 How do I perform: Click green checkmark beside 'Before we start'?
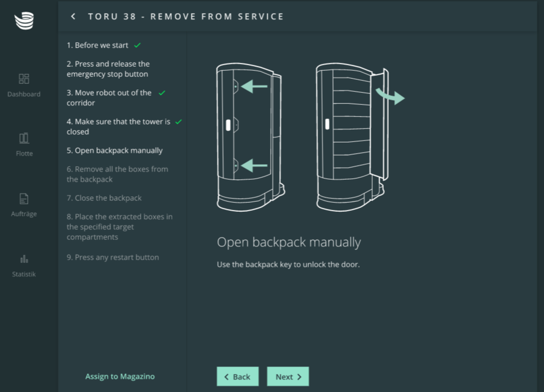tap(138, 45)
